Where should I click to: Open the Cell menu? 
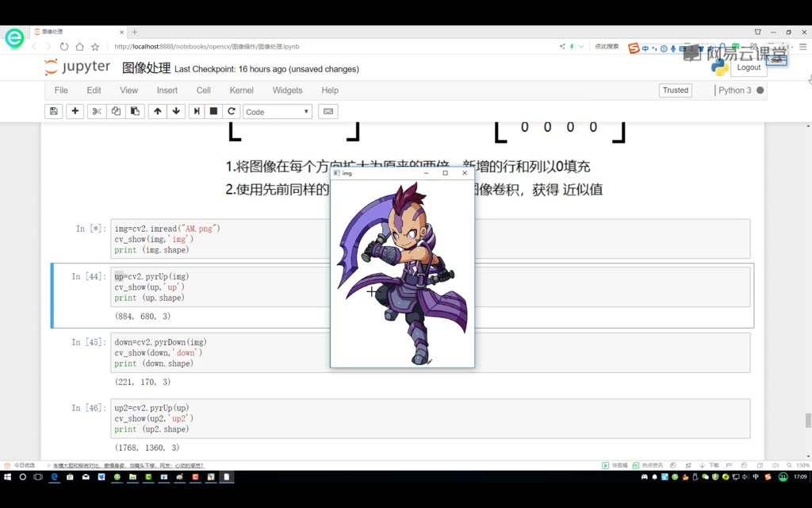click(x=204, y=90)
